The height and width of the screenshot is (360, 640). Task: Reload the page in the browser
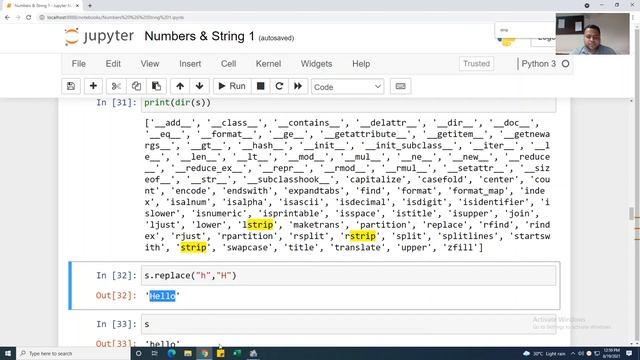29,18
